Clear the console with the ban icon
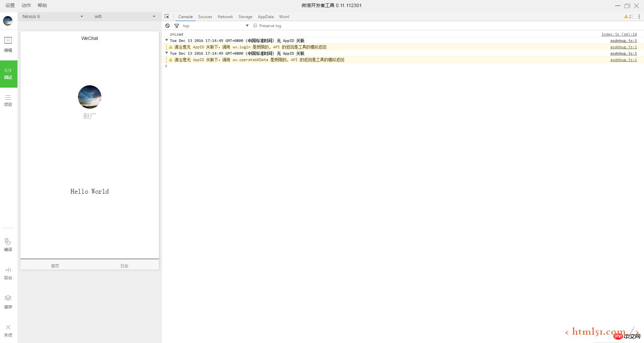The width and height of the screenshot is (644, 343). pos(168,26)
